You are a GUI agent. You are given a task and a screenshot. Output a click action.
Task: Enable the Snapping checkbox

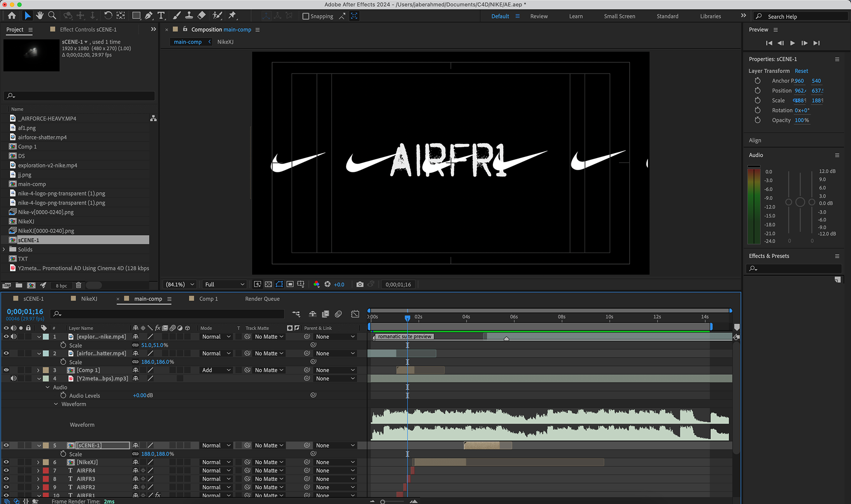click(306, 16)
